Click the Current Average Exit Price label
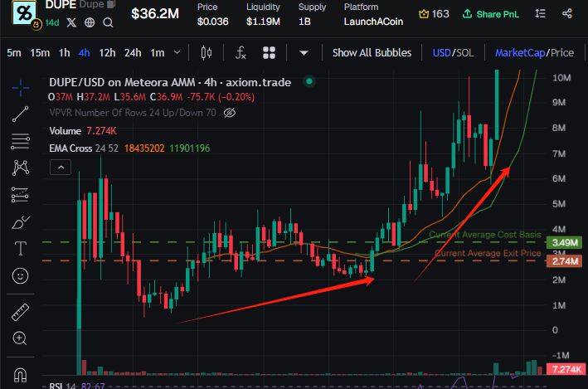The image size is (588, 389). point(488,253)
